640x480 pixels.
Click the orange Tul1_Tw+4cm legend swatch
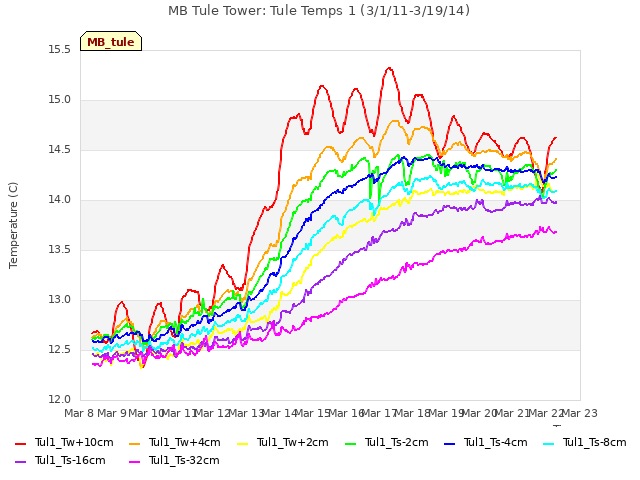click(x=134, y=443)
